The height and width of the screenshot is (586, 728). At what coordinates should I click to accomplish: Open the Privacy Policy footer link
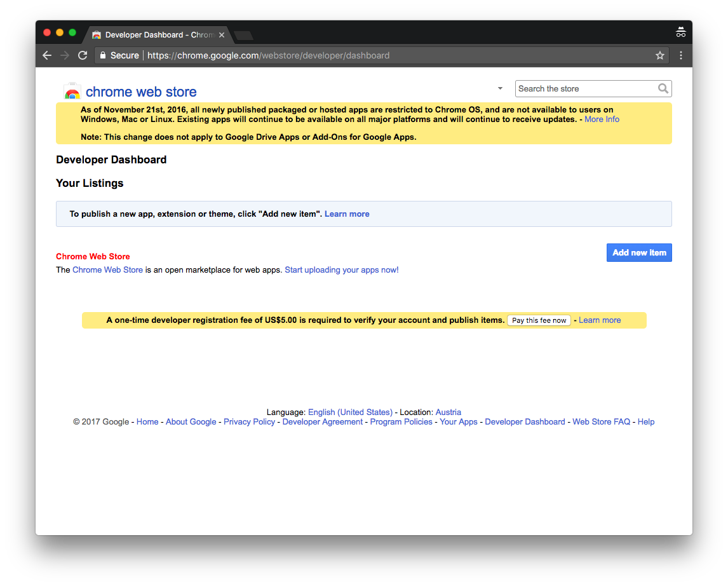point(249,421)
